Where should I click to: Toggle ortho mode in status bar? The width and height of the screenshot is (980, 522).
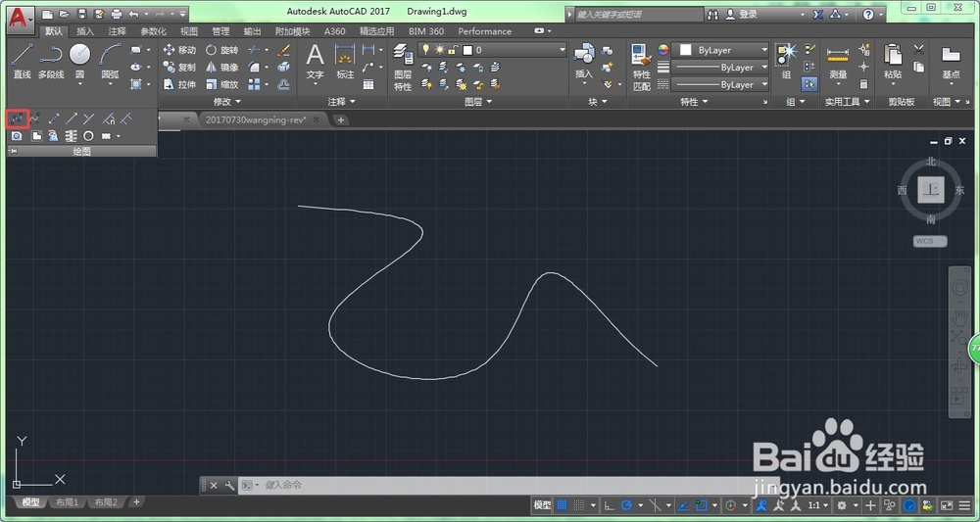(x=609, y=504)
